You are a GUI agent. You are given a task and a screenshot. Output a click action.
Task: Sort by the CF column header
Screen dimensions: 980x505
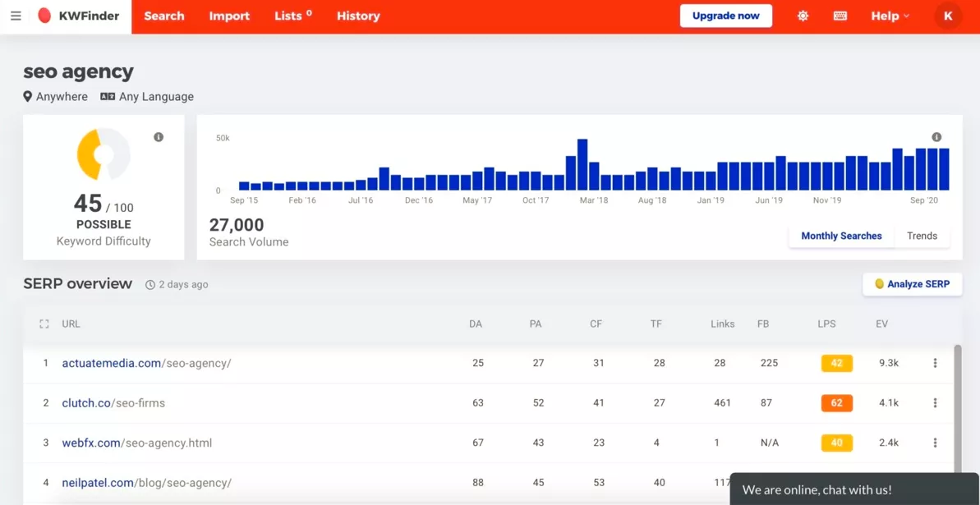tap(596, 324)
